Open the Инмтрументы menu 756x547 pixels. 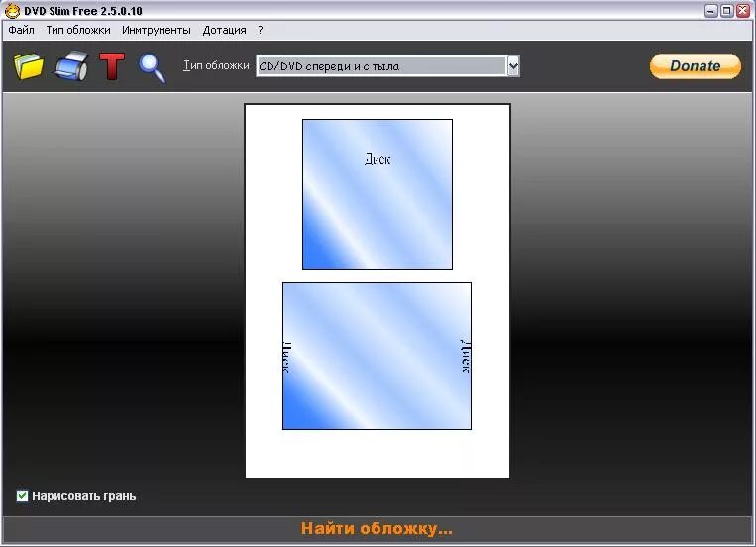(x=157, y=30)
